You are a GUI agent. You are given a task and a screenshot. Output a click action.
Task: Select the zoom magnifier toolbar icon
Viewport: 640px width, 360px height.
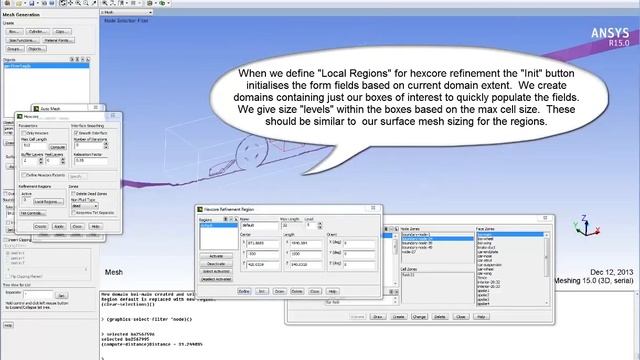coord(78,3)
